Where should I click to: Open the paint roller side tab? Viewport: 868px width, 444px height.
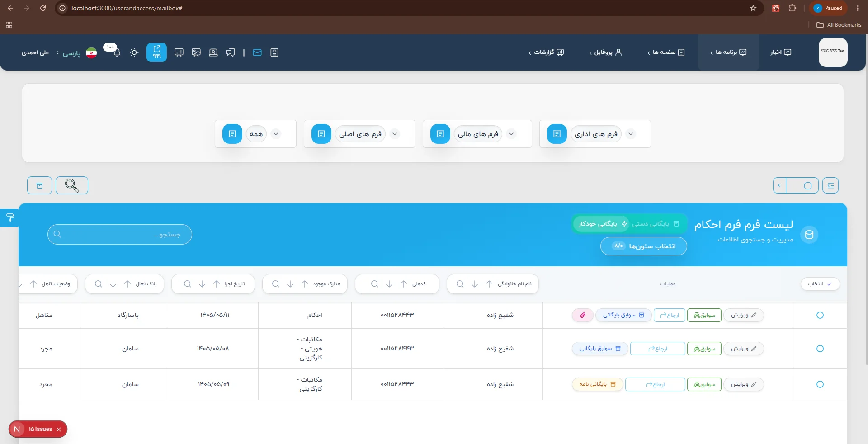click(x=9, y=218)
